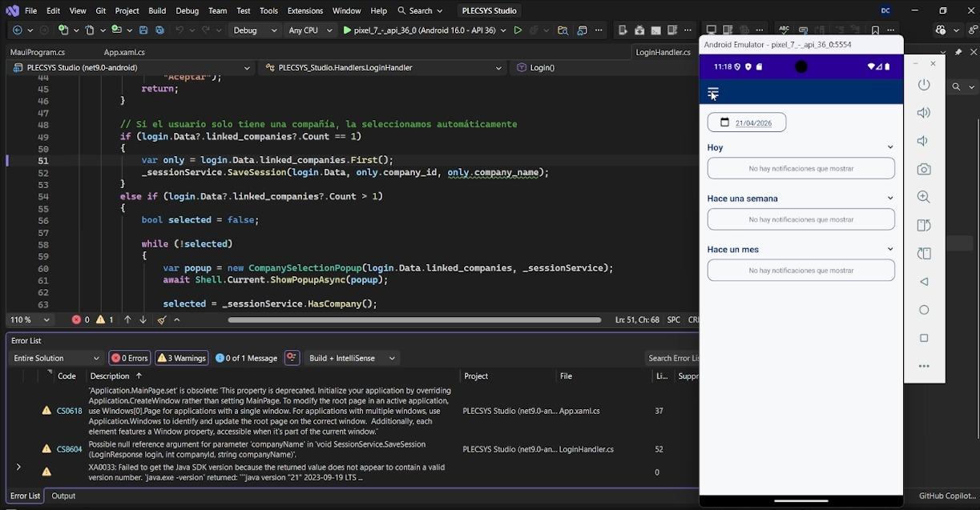Open the Git menu

coord(101,10)
